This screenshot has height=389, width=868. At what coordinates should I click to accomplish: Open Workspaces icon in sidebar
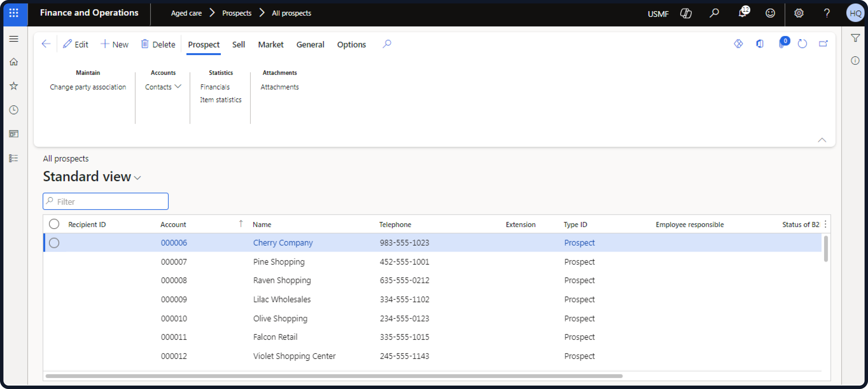click(x=13, y=134)
